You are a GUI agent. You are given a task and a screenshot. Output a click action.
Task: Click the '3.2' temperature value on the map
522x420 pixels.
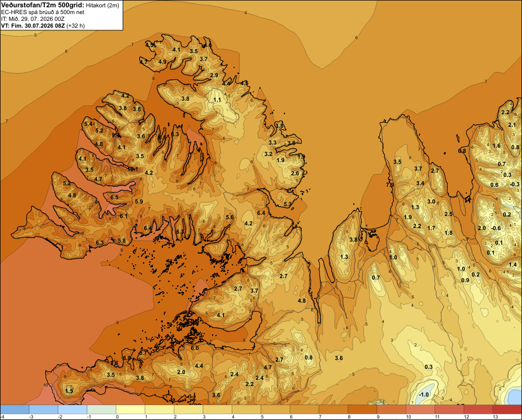point(268,154)
